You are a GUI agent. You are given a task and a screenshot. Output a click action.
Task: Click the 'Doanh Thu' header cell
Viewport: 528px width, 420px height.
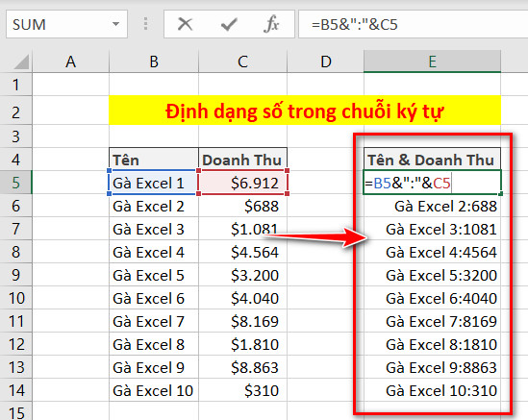(x=242, y=160)
